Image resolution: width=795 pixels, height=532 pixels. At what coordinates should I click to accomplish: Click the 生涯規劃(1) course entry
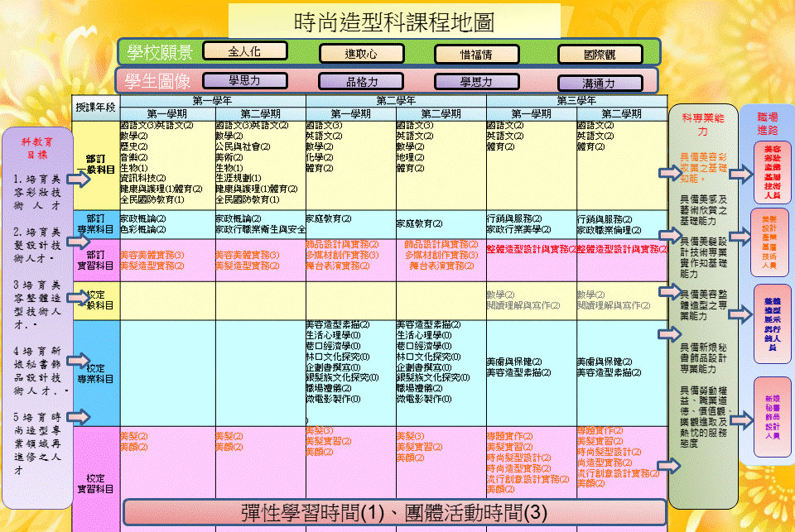coord(238,179)
